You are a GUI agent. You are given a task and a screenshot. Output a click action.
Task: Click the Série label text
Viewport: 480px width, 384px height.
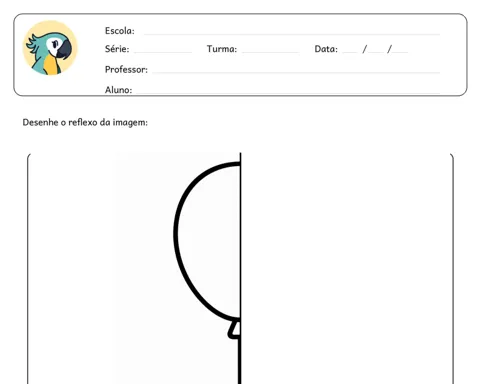117,49
